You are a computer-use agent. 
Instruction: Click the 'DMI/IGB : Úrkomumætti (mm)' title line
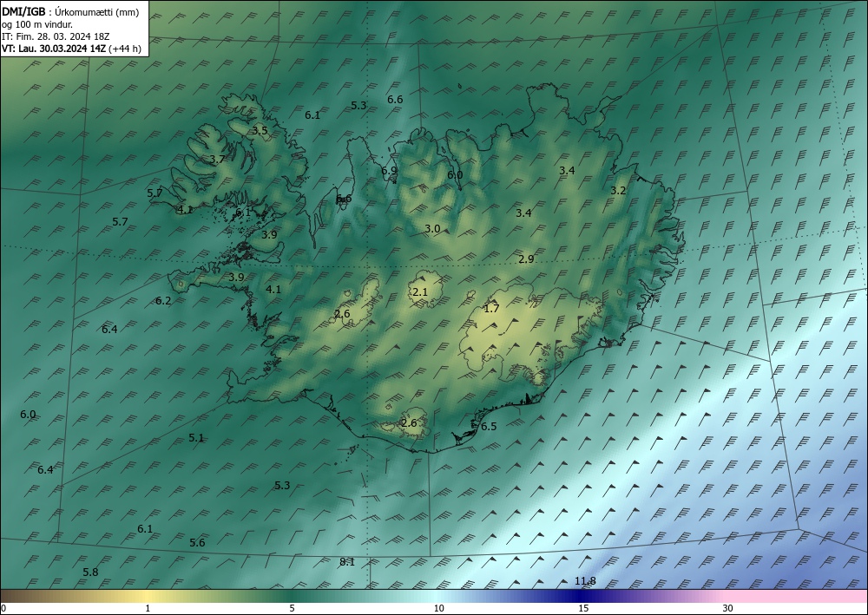pyautogui.click(x=70, y=12)
